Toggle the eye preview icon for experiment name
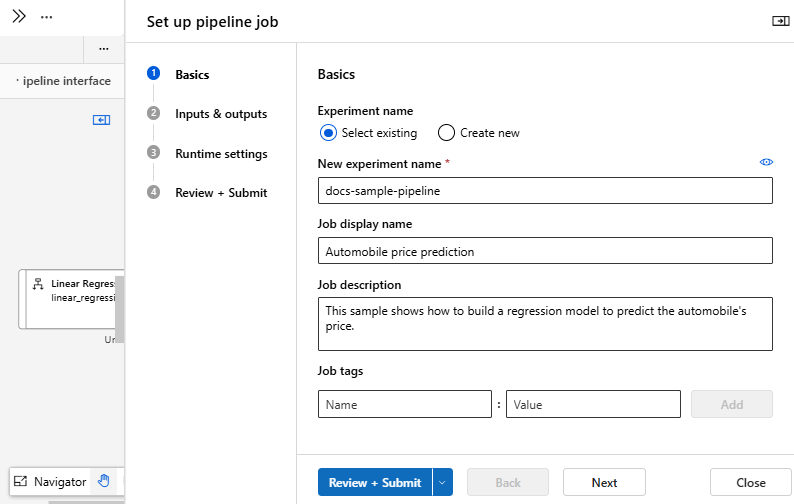The width and height of the screenshot is (794, 504). [766, 162]
